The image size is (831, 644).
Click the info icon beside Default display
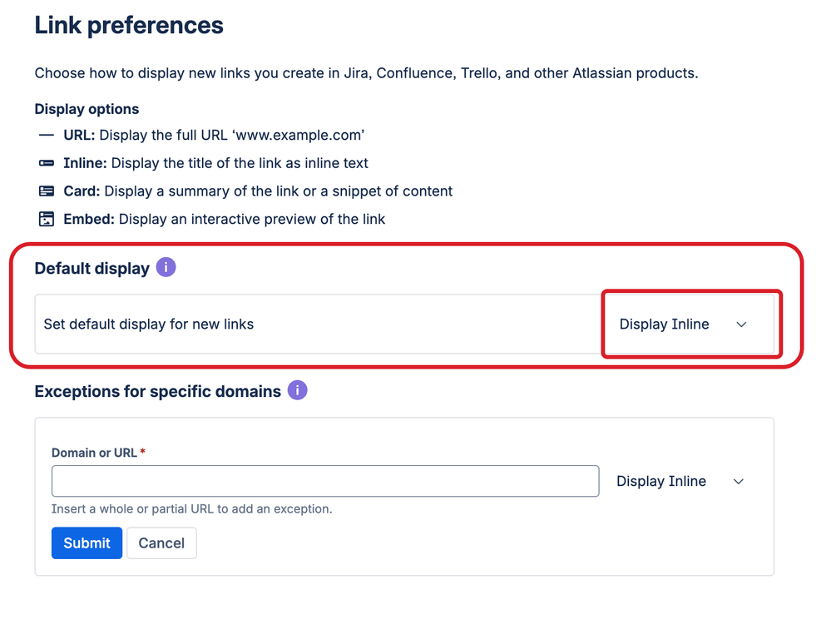(166, 268)
